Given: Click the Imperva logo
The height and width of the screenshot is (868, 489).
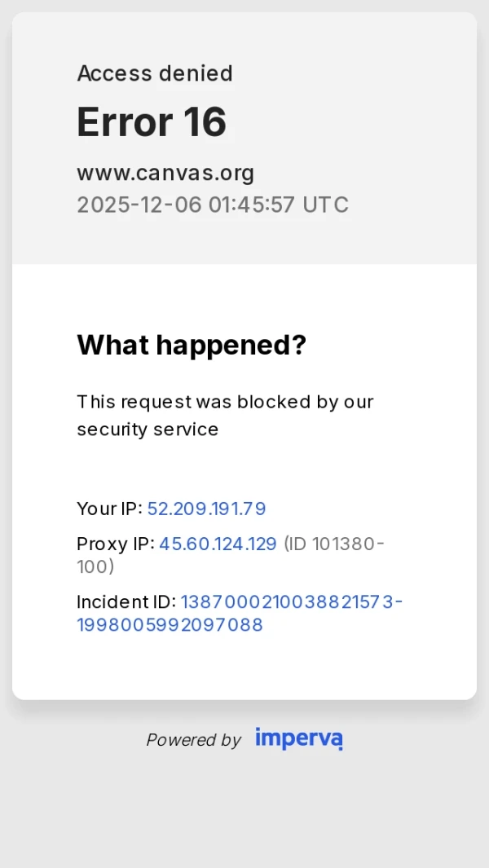Looking at the screenshot, I should (x=298, y=738).
